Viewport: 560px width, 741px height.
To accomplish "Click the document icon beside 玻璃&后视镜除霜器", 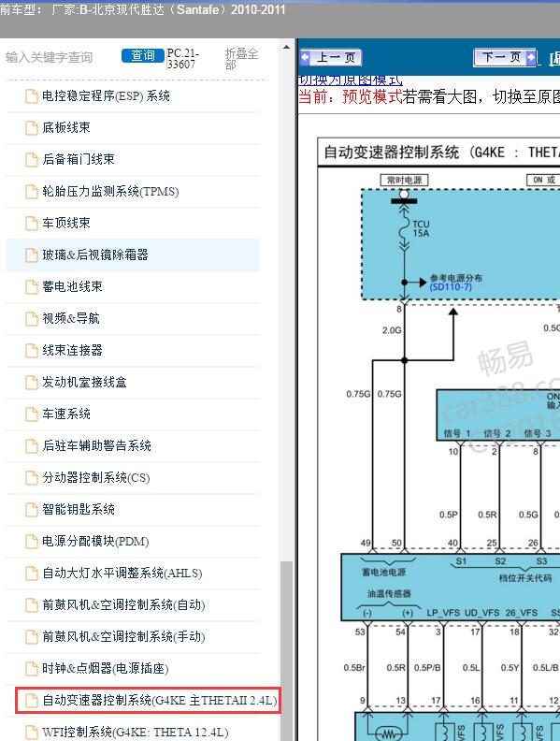I will [31, 255].
